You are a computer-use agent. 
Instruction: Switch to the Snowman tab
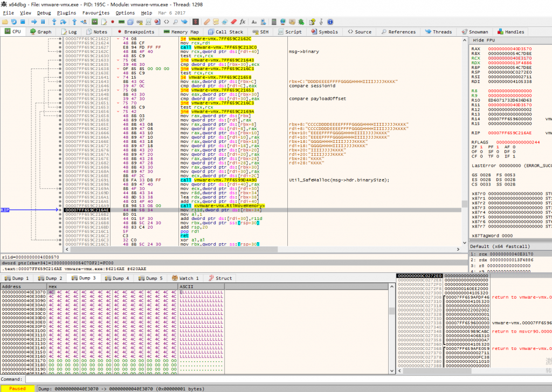pos(474,31)
